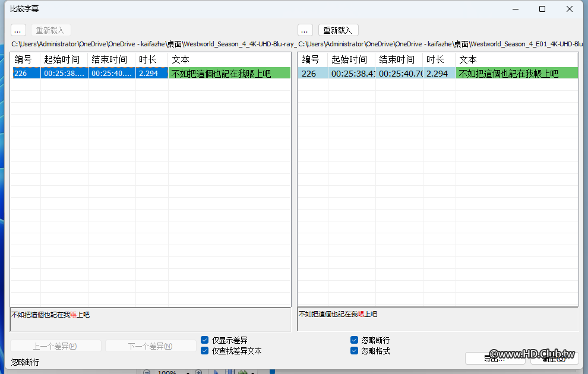Open right subtitle file browse button (...)
Screen dimensions: 588x374
coord(305,30)
